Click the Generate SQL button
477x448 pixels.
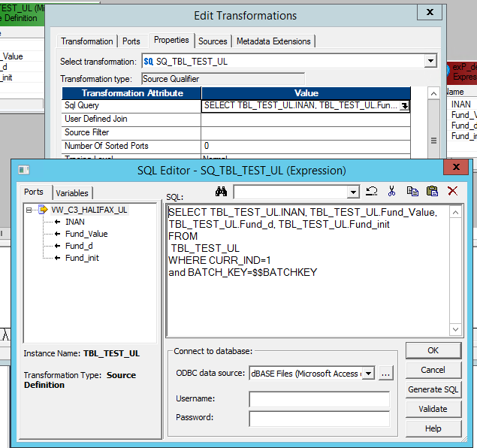pos(433,389)
